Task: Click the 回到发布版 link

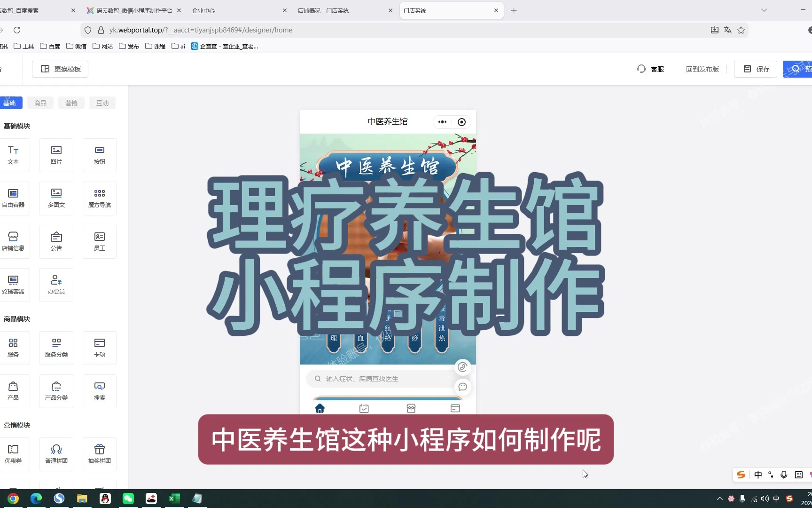Action: pos(702,69)
